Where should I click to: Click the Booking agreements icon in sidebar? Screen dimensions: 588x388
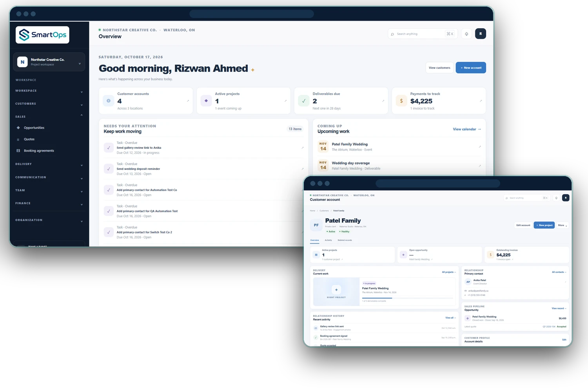click(18, 151)
